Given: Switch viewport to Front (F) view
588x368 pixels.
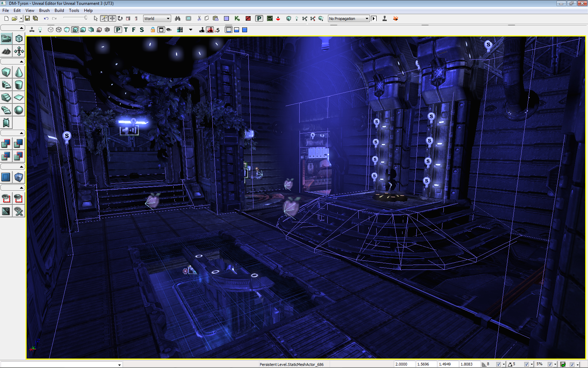Looking at the screenshot, I should click(134, 30).
